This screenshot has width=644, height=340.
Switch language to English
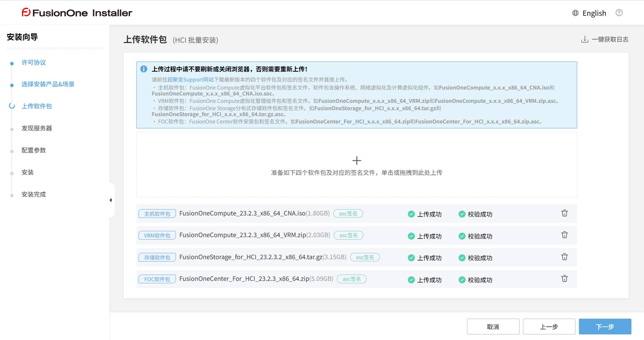(594, 13)
